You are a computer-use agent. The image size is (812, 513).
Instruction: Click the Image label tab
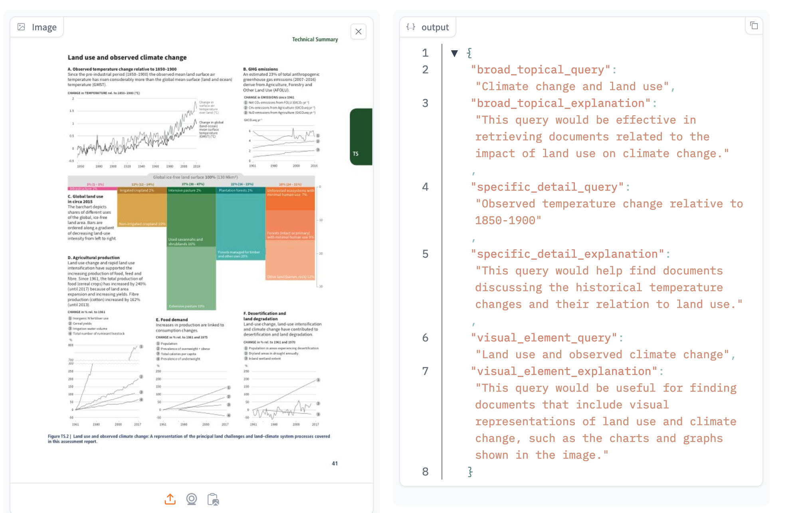pos(44,27)
